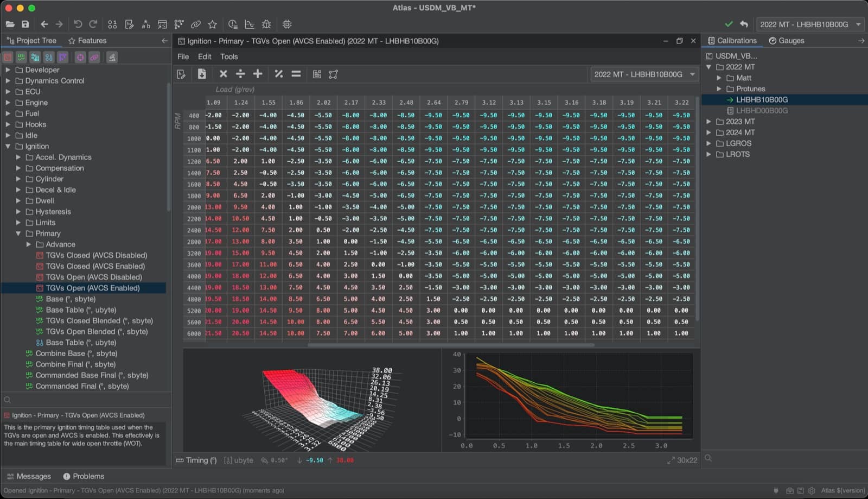Click the percent adjust tool icon
The height and width of the screenshot is (499, 868).
(279, 74)
